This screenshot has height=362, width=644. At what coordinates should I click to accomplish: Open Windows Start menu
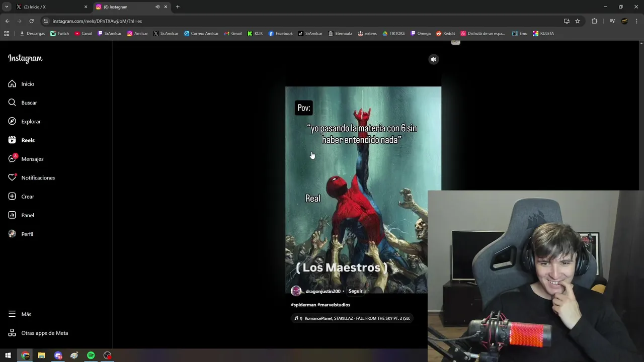tap(8, 355)
